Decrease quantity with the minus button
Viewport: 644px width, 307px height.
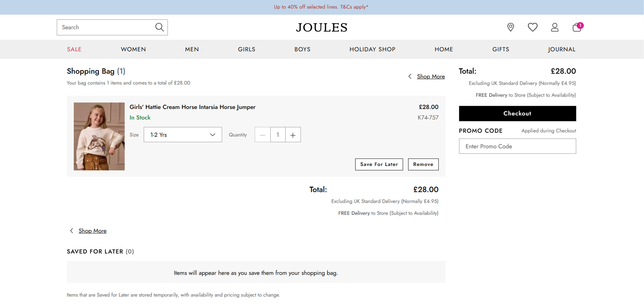click(x=262, y=135)
